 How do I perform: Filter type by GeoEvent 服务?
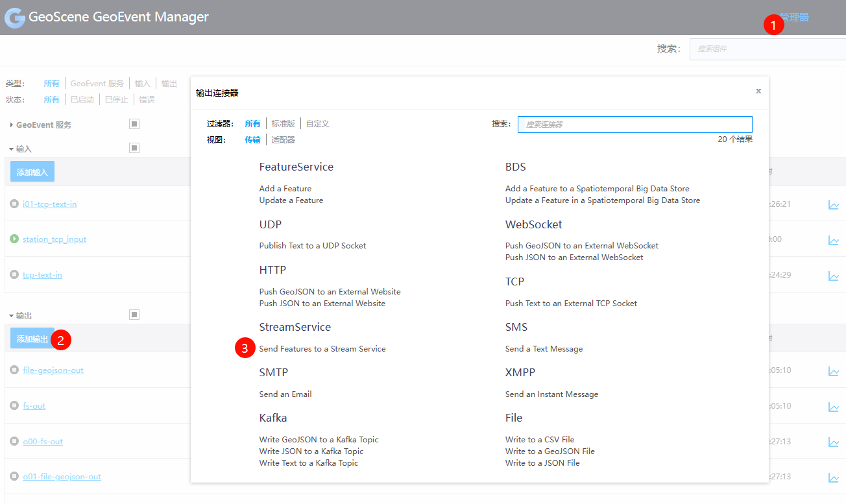click(x=97, y=84)
